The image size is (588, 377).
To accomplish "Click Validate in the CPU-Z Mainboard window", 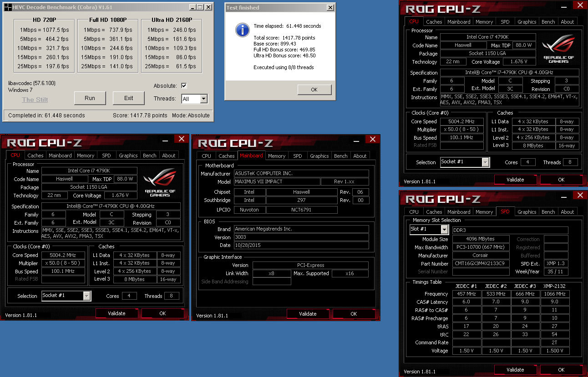I will (x=308, y=314).
